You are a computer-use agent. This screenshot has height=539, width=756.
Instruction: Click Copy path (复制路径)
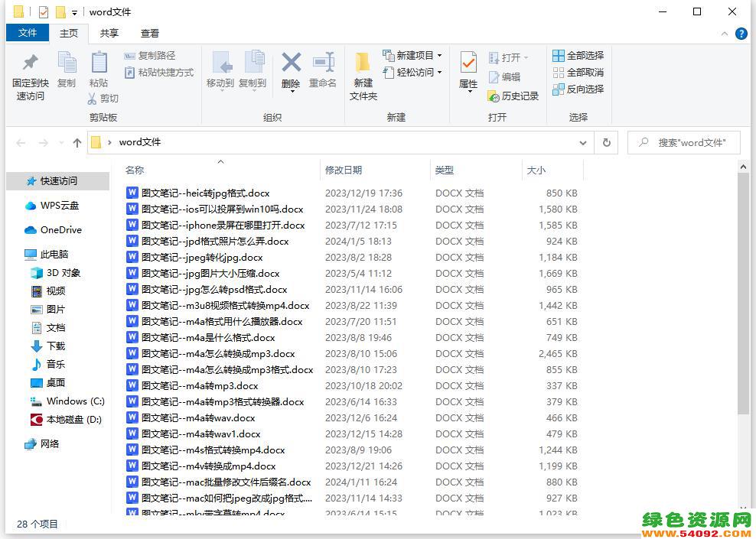(150, 56)
